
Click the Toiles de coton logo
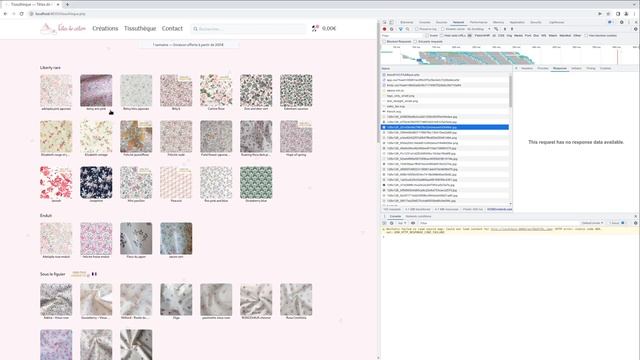pyautogui.click(x=63, y=29)
